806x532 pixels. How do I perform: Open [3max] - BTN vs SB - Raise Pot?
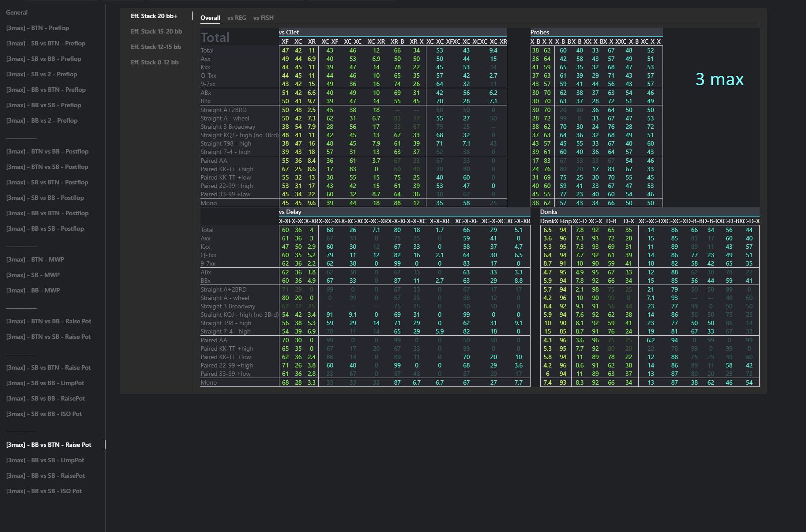coord(48,337)
